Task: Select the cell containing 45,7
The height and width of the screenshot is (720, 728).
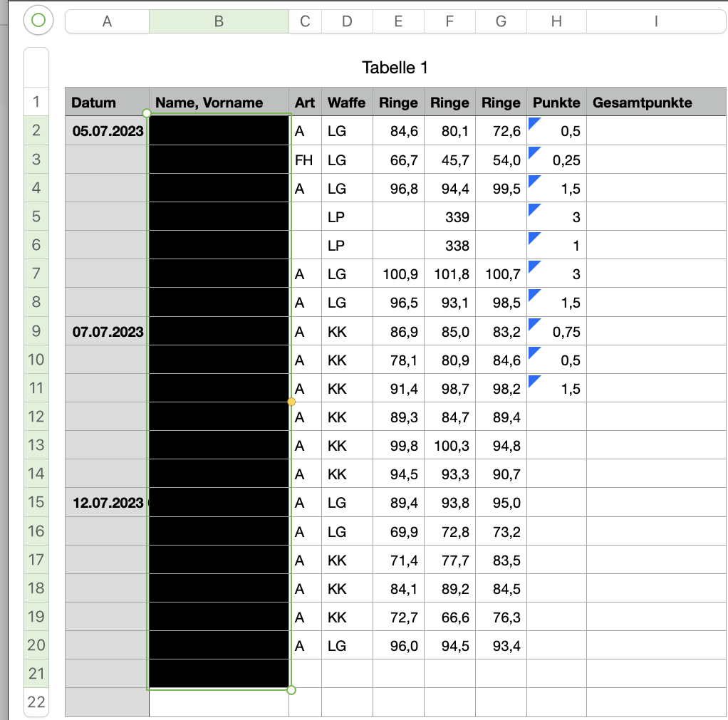Action: (x=449, y=160)
